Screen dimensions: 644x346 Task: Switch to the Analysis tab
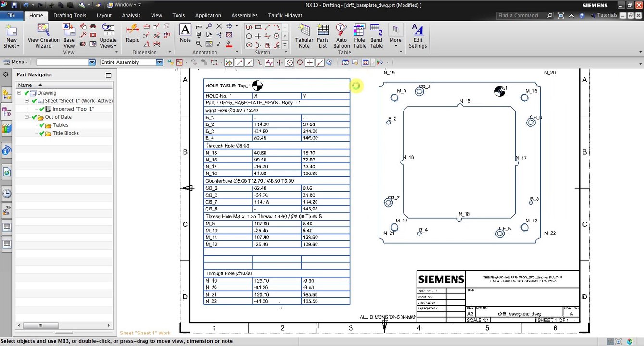pos(131,15)
